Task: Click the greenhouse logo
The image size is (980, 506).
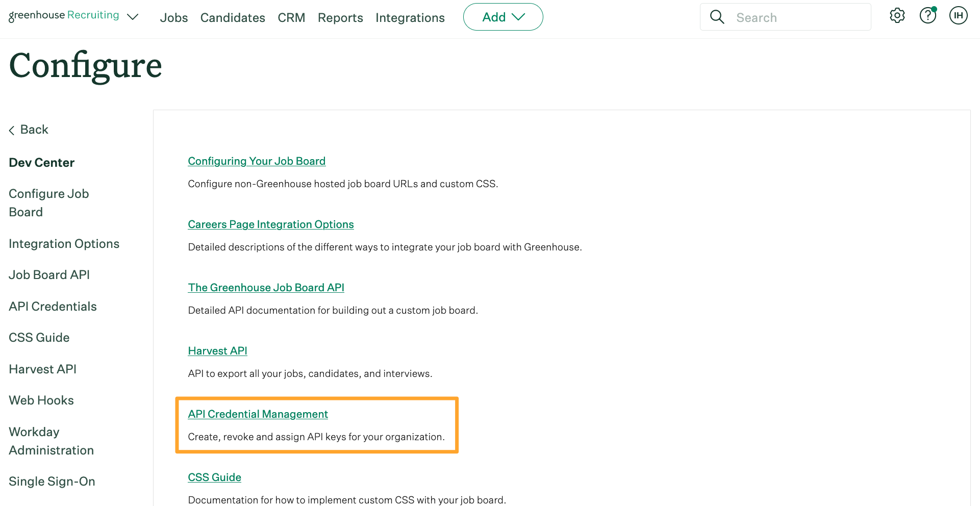Action: 37,15
